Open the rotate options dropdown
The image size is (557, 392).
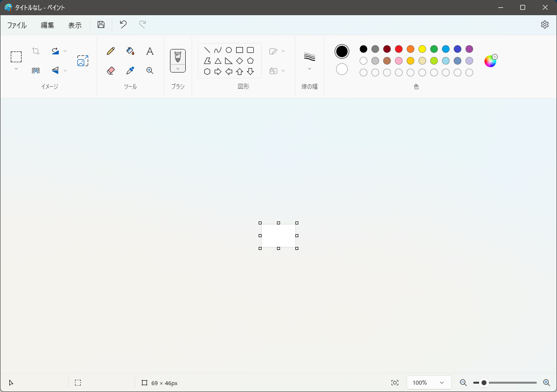click(65, 50)
